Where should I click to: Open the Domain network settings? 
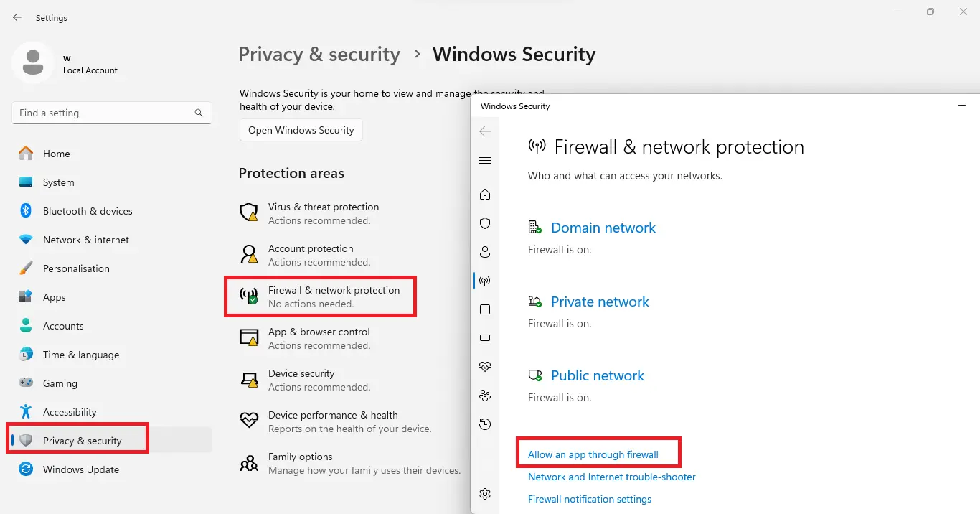coord(603,228)
